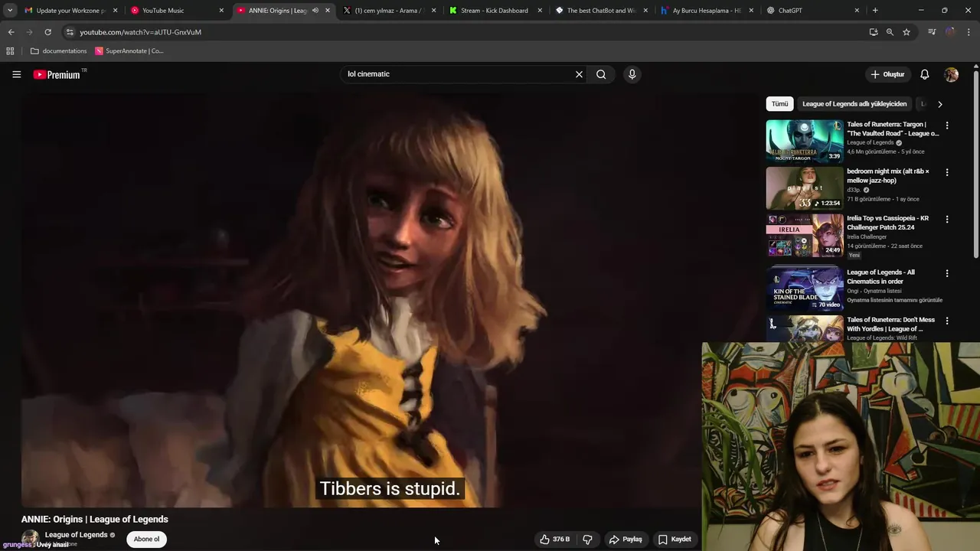Select the Tümü filter chip
Image resolution: width=980 pixels, height=551 pixels.
(779, 104)
